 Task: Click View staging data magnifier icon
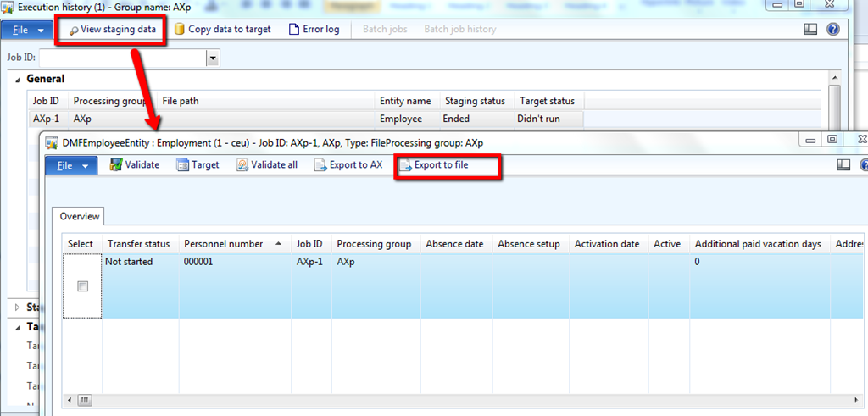(x=73, y=30)
